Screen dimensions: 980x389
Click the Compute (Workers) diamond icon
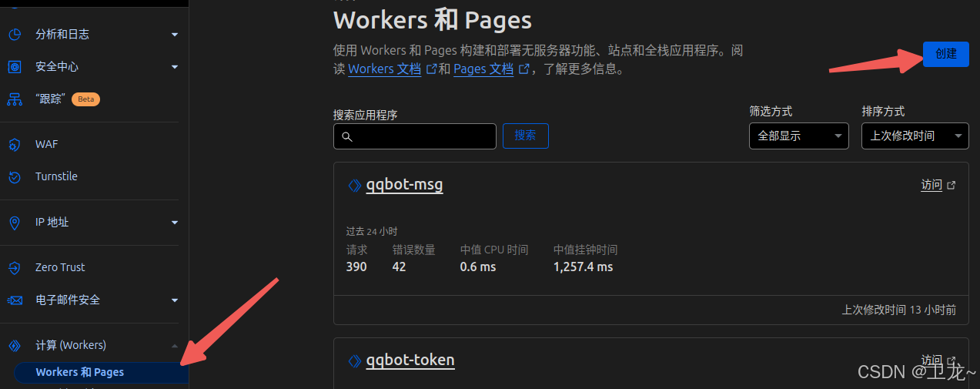click(14, 346)
